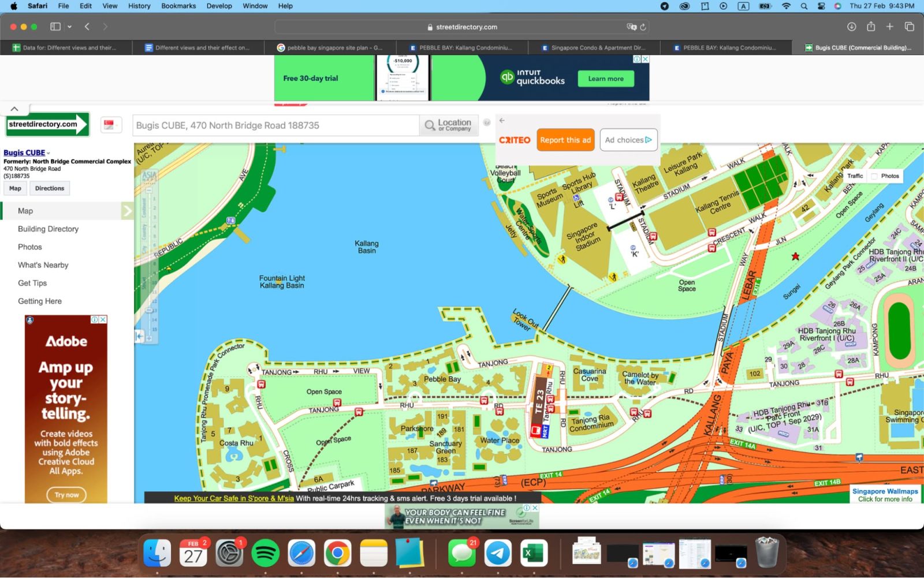
Task: Open What's Nearby sidebar item
Action: (x=43, y=265)
